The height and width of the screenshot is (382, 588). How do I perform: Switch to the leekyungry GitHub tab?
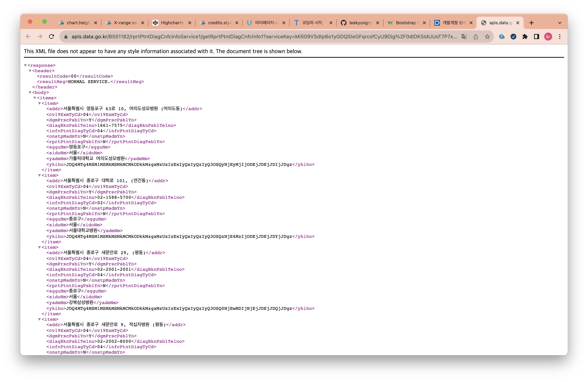[360, 23]
